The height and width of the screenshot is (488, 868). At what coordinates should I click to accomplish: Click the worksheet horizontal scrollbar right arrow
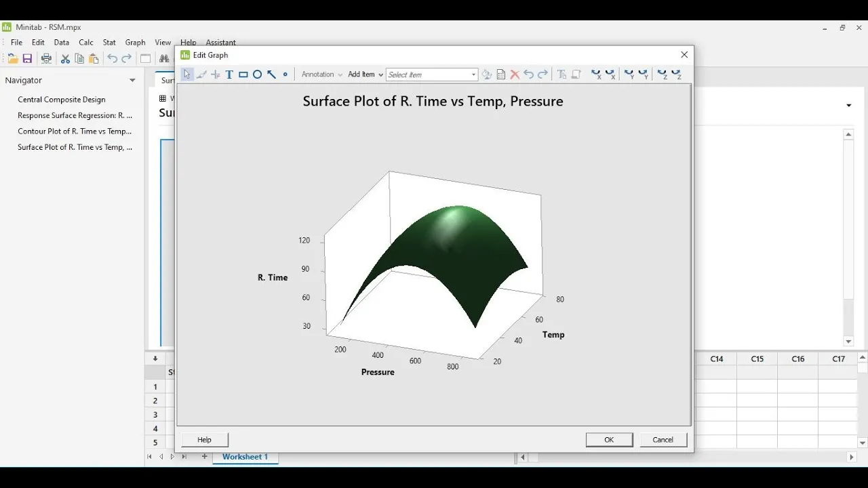click(x=852, y=457)
